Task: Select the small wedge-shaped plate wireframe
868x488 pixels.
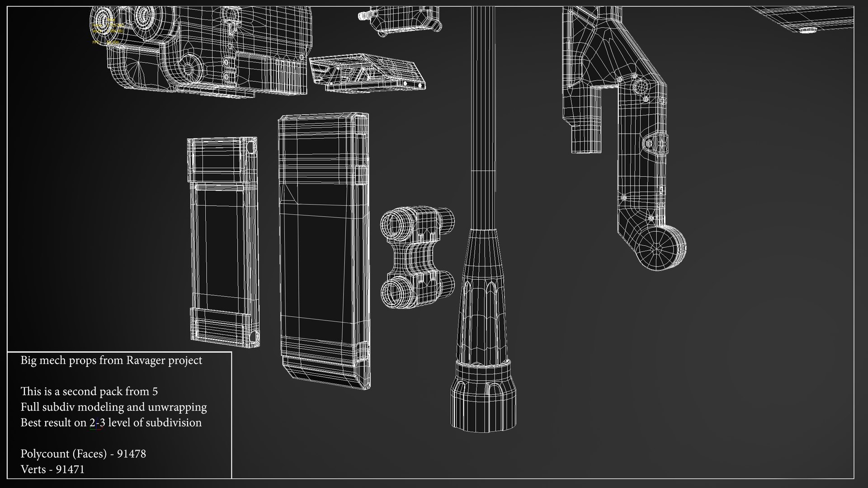Action: point(367,72)
